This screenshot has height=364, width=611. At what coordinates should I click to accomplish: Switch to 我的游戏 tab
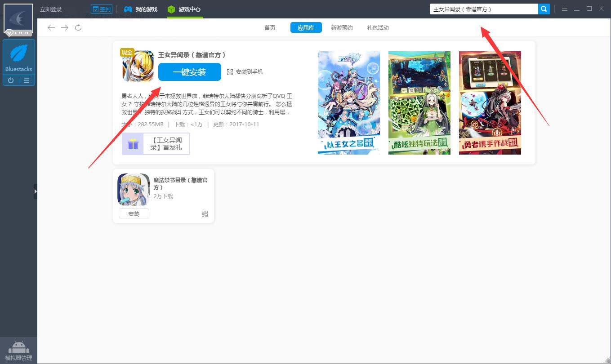click(141, 9)
